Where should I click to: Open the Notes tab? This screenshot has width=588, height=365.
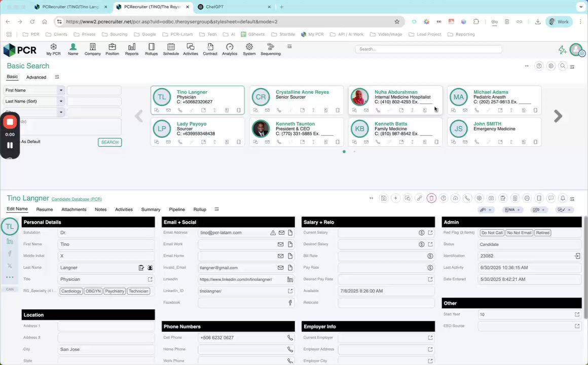pos(100,209)
